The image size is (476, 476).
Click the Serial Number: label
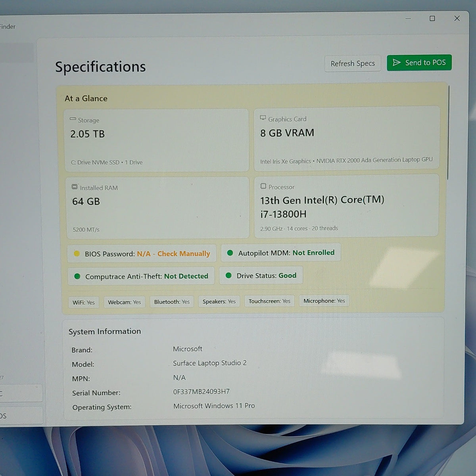click(x=96, y=393)
